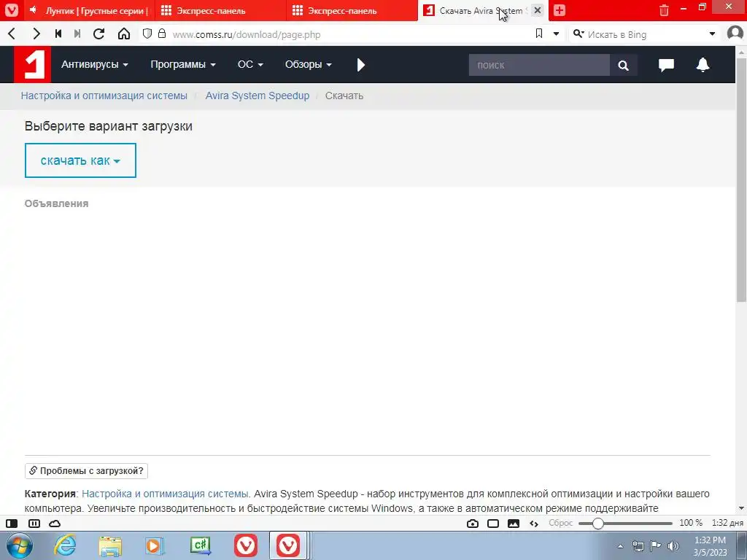Image resolution: width=747 pixels, height=560 pixels.
Task: Capture page with camera icon
Action: click(x=473, y=524)
